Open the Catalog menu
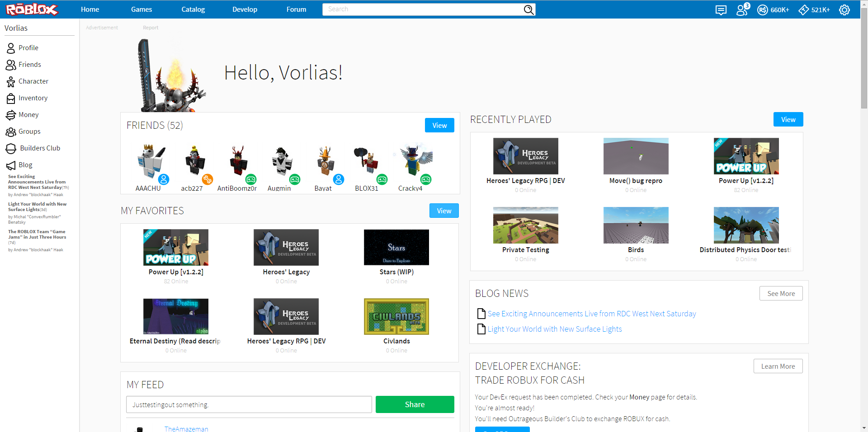Viewport: 868px width, 432px height. tap(193, 9)
